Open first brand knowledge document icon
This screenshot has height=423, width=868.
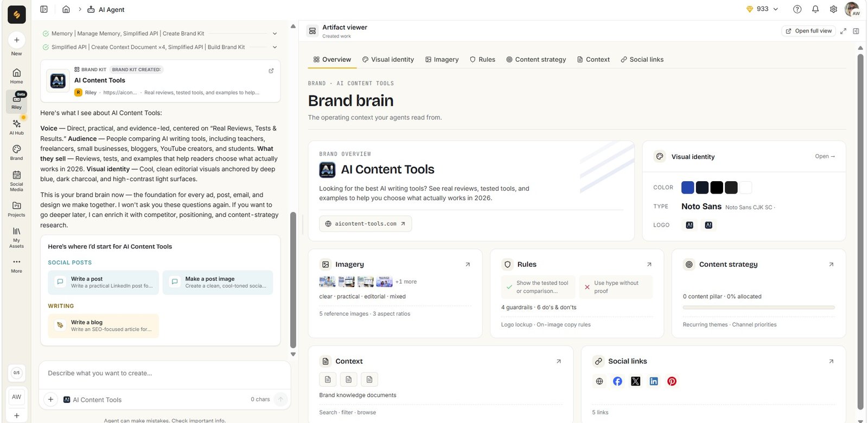coord(328,380)
